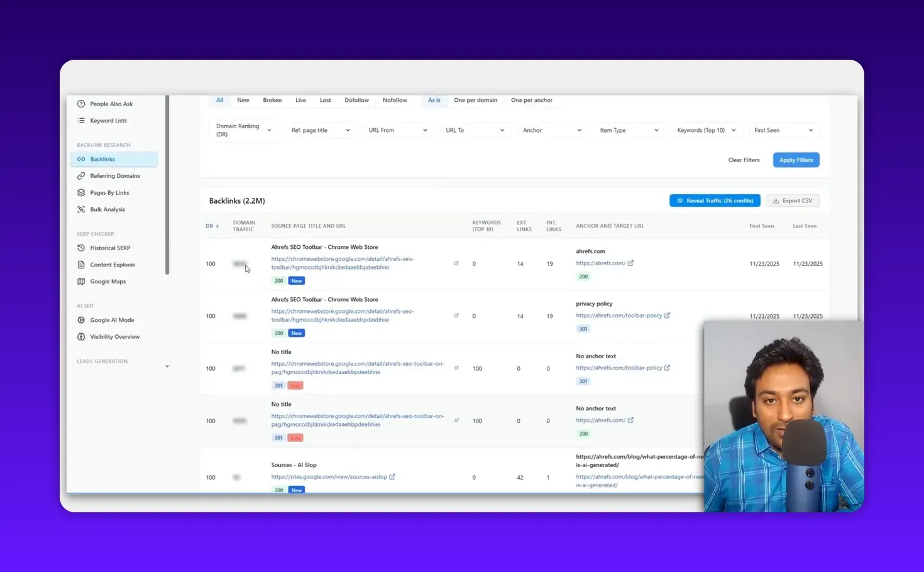Image resolution: width=924 pixels, height=572 pixels.
Task: Click the Google Maps map icon
Action: 81,282
